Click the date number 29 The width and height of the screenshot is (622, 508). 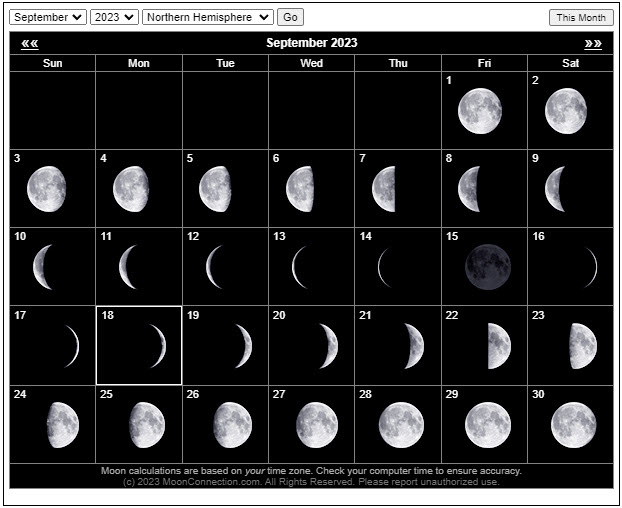click(452, 394)
